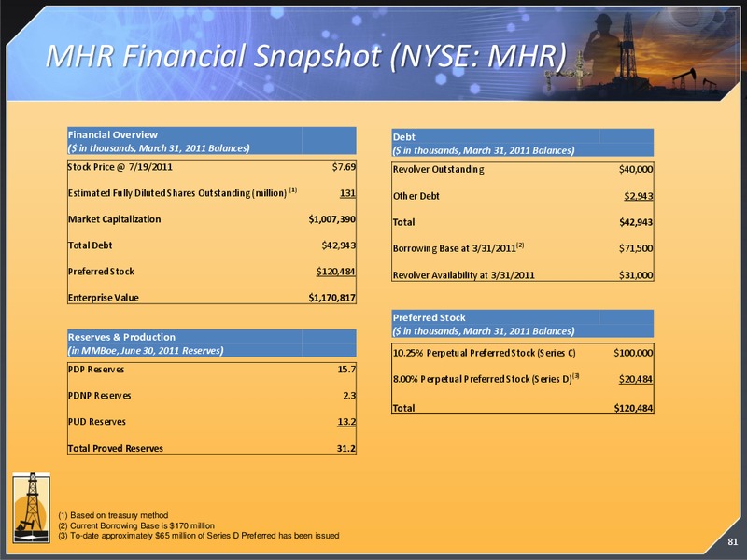Click footnote 1 Based on treasury method

point(113,515)
